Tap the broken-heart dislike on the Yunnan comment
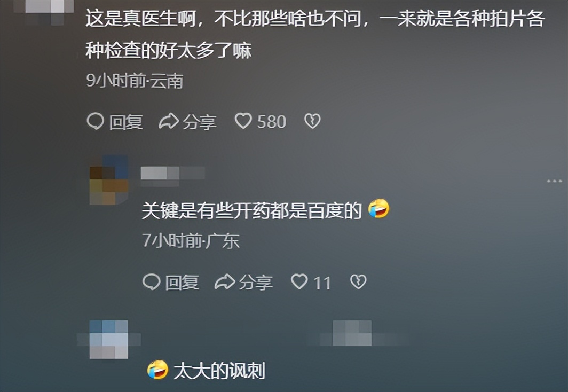568x392 pixels. (312, 121)
